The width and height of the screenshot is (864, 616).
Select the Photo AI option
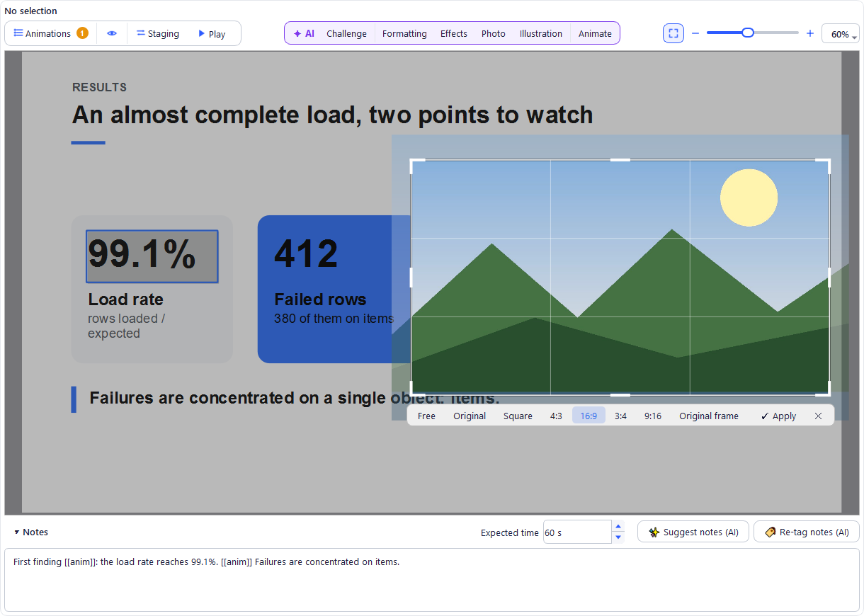[x=494, y=33]
